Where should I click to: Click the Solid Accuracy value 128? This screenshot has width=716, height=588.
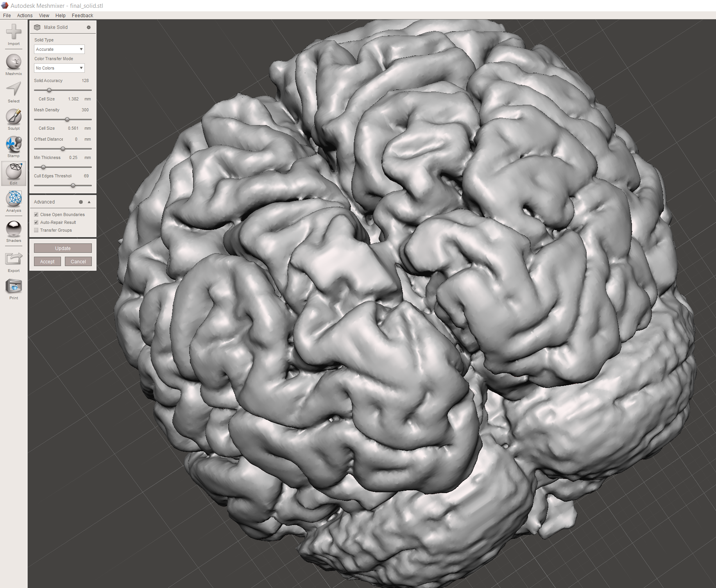click(x=85, y=80)
